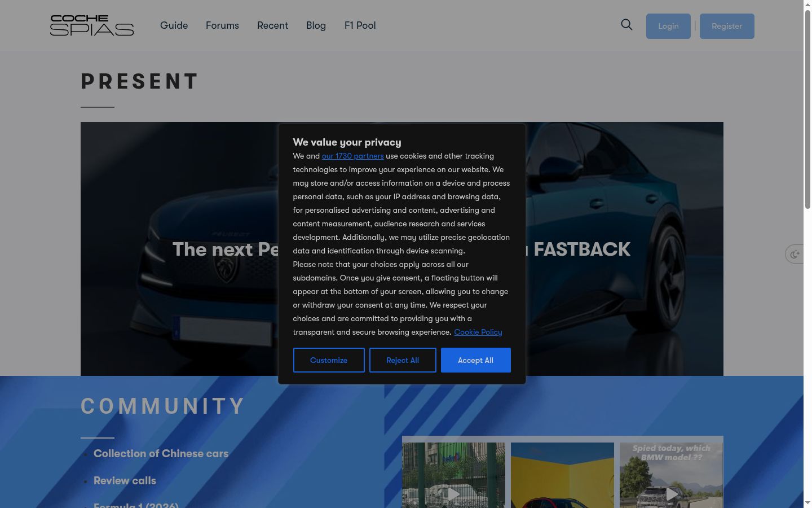
Task: Open the search magnifier icon
Action: pyautogui.click(x=626, y=25)
